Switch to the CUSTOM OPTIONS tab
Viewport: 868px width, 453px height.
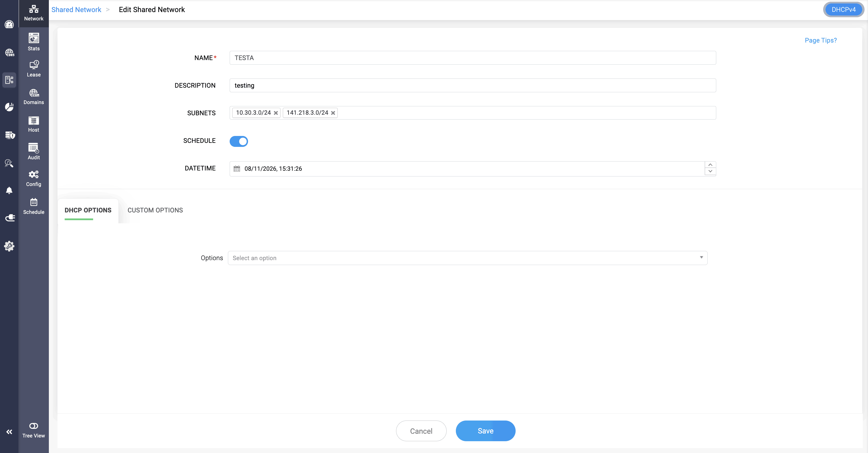[155, 210]
